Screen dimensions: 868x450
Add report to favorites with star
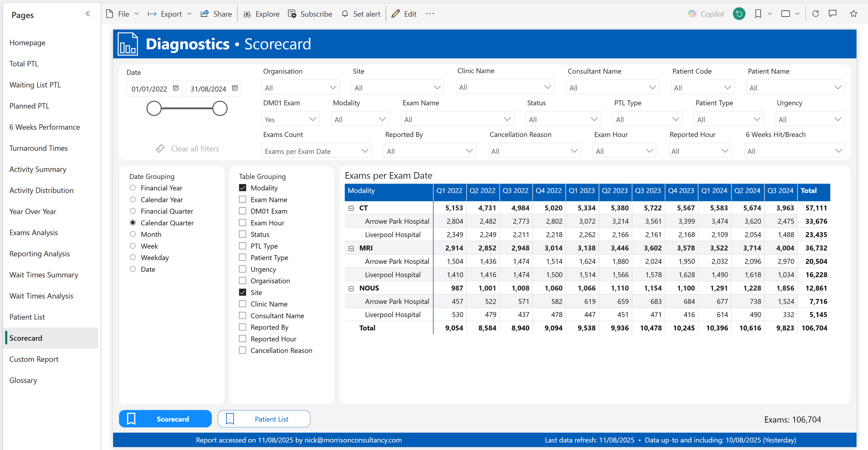pos(853,14)
